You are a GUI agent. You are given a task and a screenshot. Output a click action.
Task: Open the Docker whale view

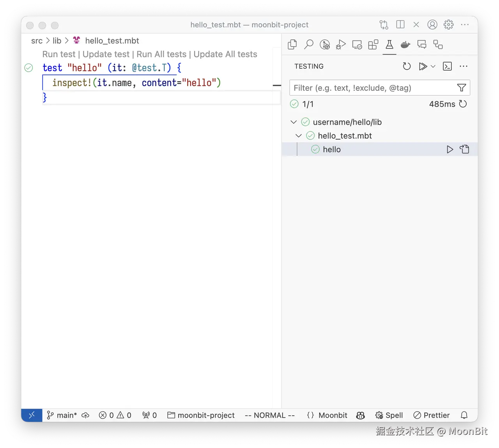405,45
